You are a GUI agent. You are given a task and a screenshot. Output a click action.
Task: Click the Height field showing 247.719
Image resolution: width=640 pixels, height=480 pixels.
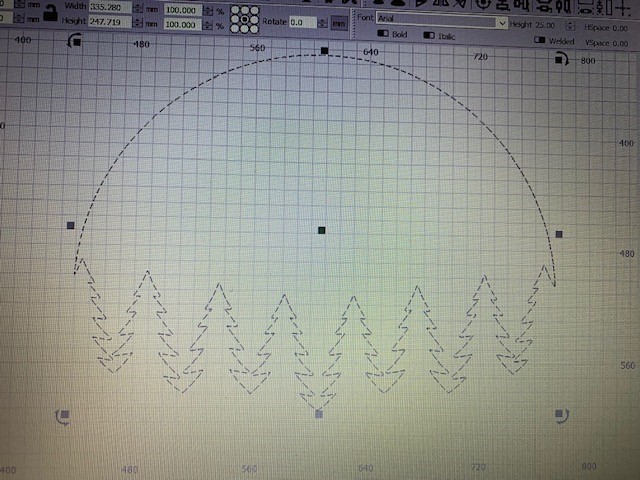pos(110,22)
